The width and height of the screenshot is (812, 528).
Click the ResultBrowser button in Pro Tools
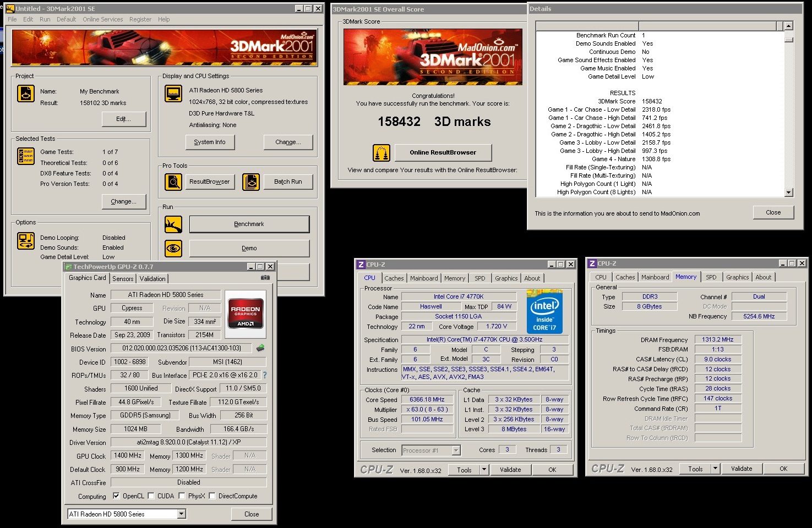[x=210, y=182]
